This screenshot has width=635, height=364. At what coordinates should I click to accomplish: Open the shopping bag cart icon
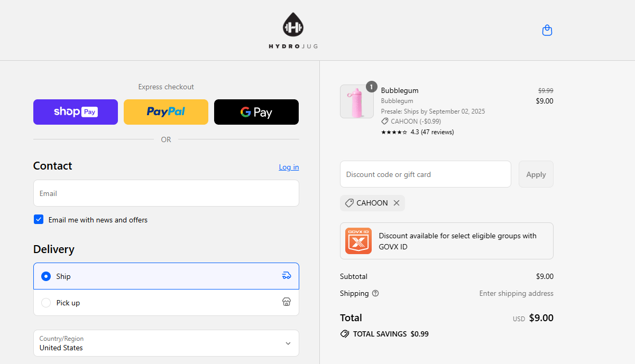[x=547, y=30]
